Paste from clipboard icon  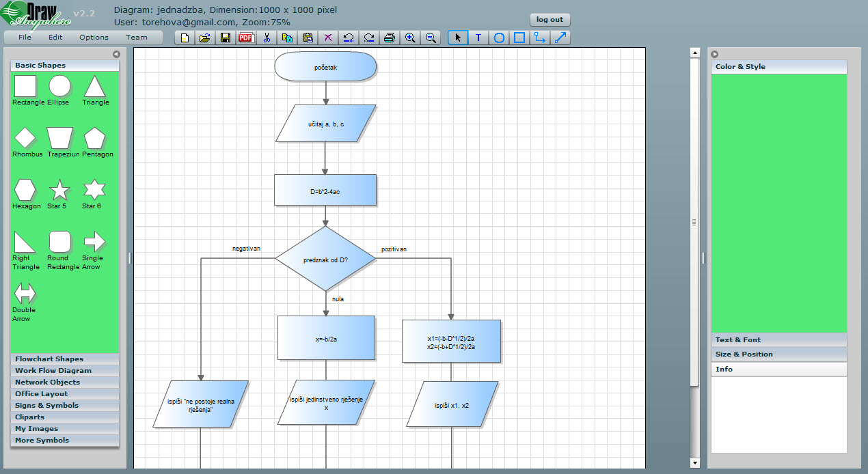click(x=308, y=38)
